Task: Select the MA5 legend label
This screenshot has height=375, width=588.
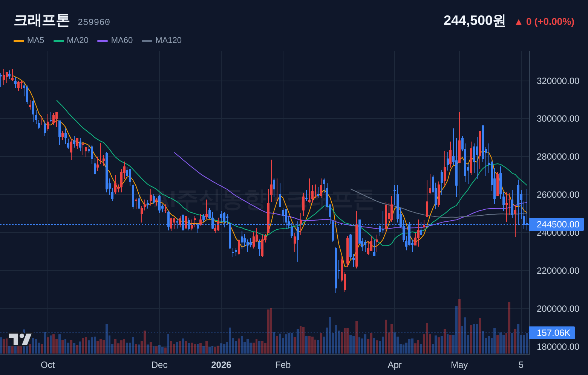Action: [x=35, y=40]
